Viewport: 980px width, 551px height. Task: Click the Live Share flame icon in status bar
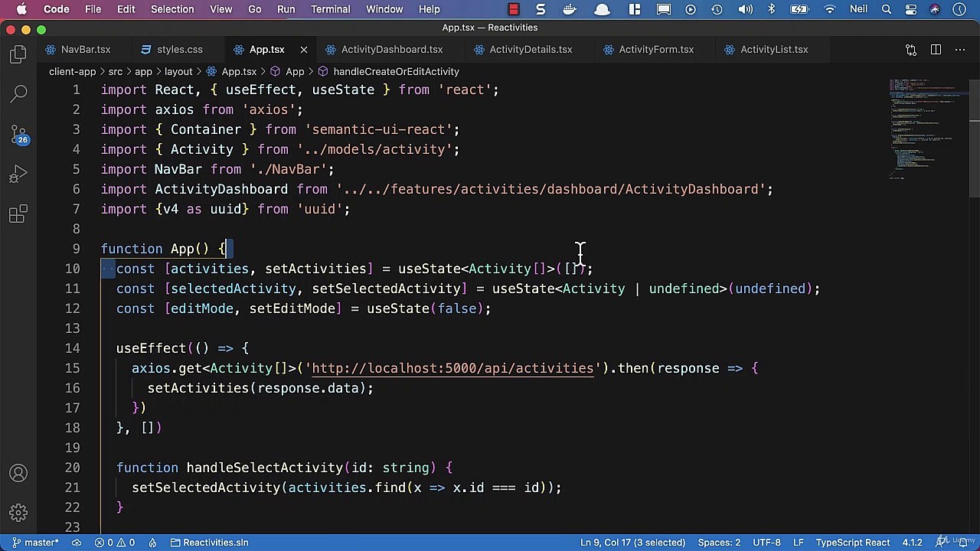152,543
